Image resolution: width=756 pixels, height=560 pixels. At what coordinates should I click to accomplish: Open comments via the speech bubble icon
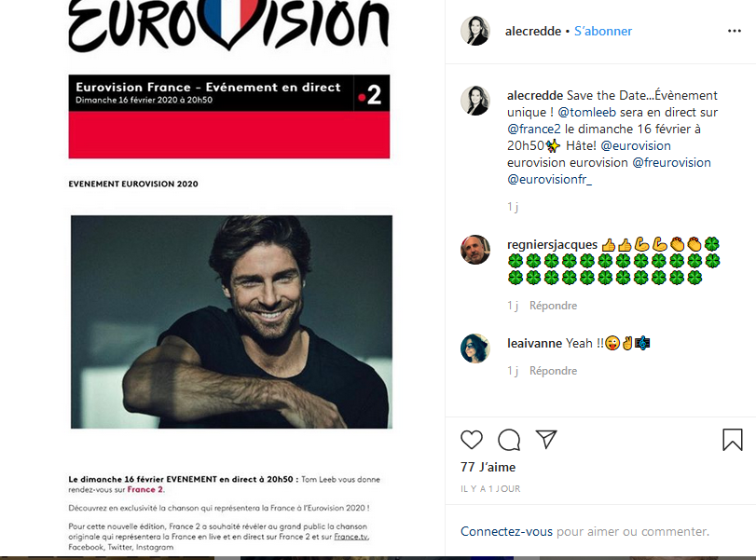pyautogui.click(x=509, y=440)
